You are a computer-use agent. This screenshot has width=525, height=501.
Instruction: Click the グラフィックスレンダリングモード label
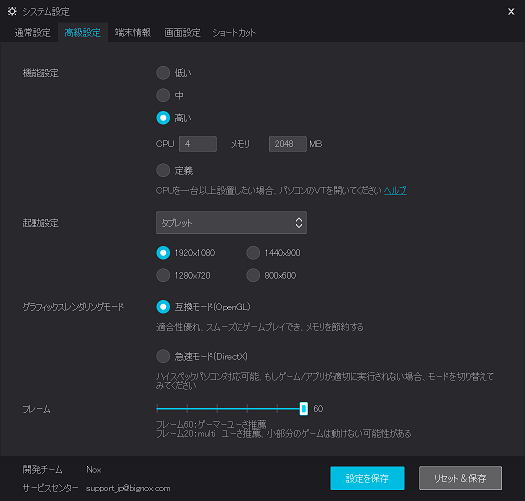point(73,307)
